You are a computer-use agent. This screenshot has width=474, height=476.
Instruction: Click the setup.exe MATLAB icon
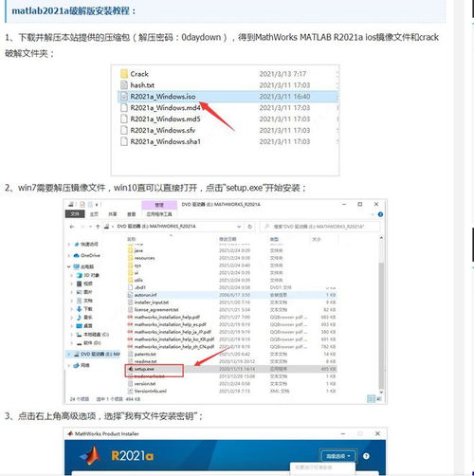[x=130, y=369]
